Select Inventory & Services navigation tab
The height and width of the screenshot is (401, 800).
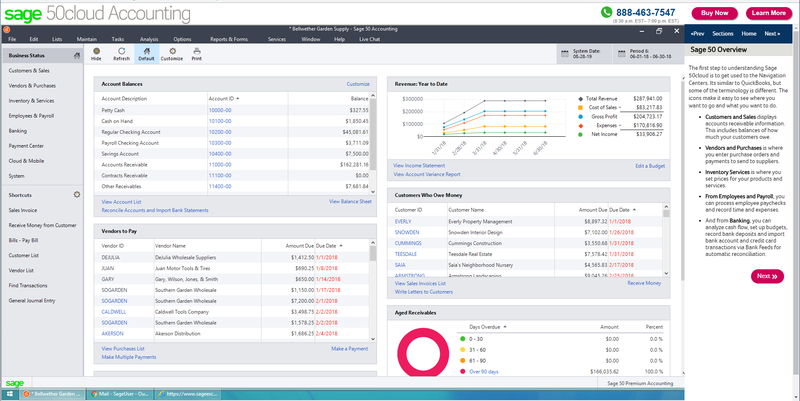coord(31,101)
